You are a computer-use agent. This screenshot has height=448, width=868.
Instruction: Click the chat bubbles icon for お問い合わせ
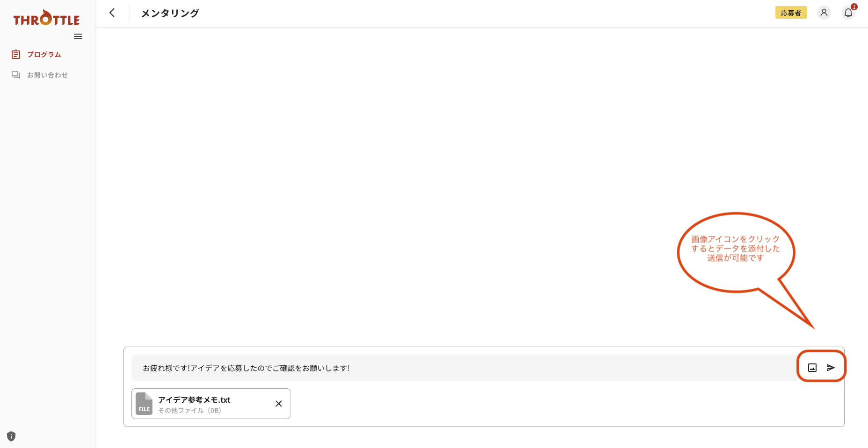(16, 75)
